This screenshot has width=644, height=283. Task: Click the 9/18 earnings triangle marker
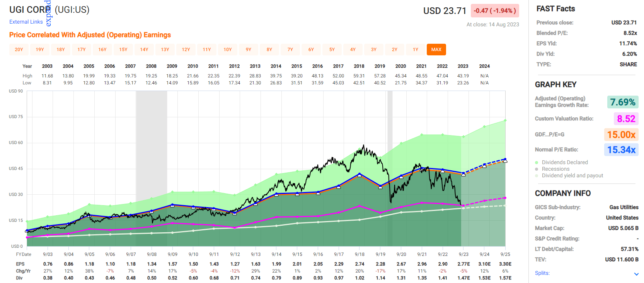tap(359, 175)
